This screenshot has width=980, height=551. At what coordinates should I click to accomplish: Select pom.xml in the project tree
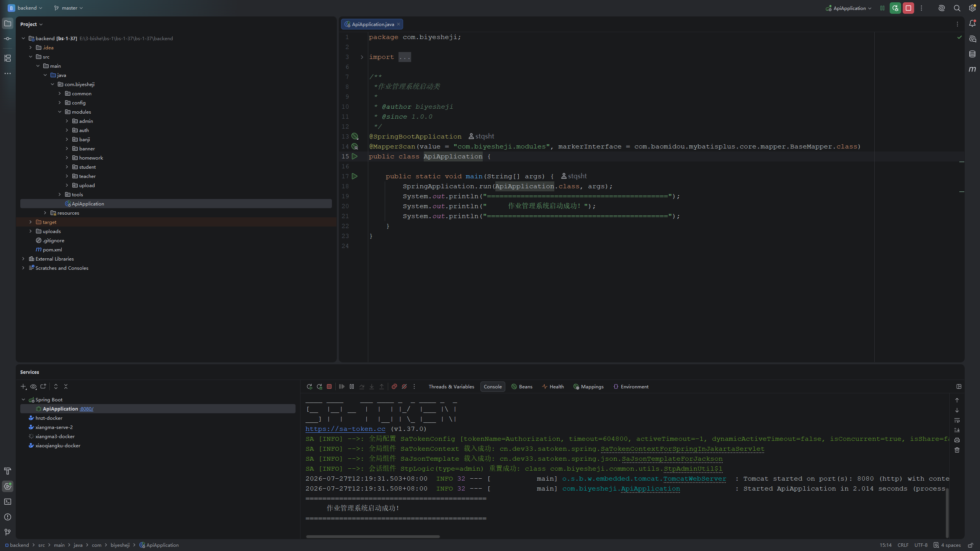click(52, 249)
